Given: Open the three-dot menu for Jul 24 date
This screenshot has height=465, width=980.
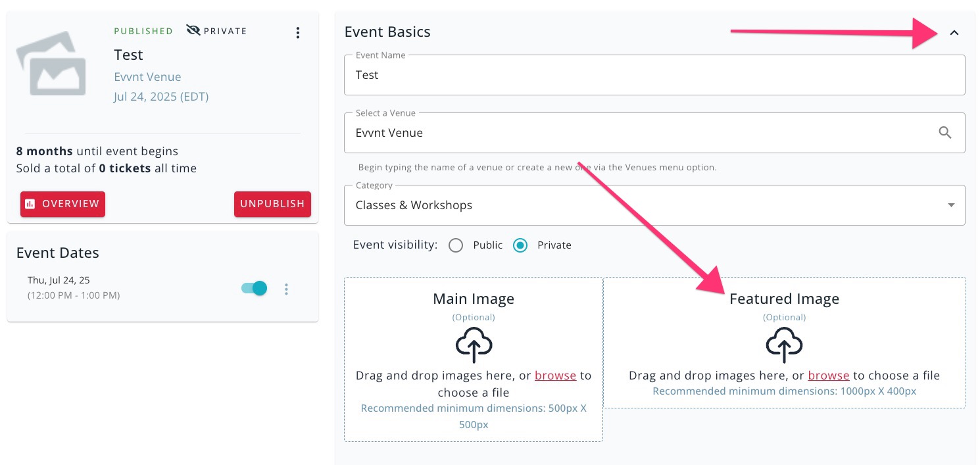Looking at the screenshot, I should click(286, 289).
